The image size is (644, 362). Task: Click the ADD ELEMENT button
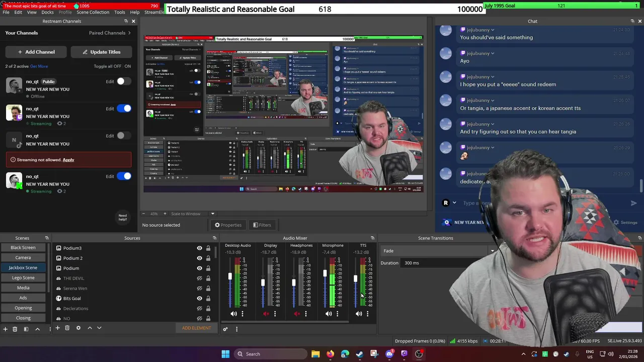pos(196,328)
